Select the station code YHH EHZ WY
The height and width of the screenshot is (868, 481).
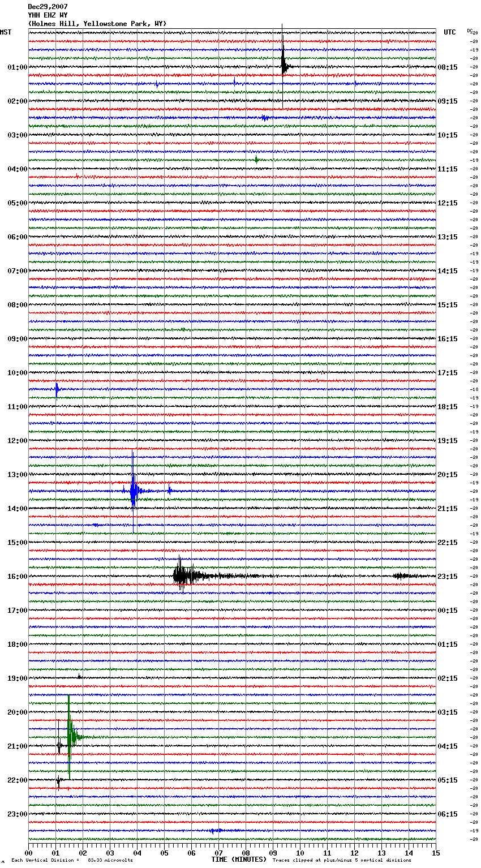[48, 15]
